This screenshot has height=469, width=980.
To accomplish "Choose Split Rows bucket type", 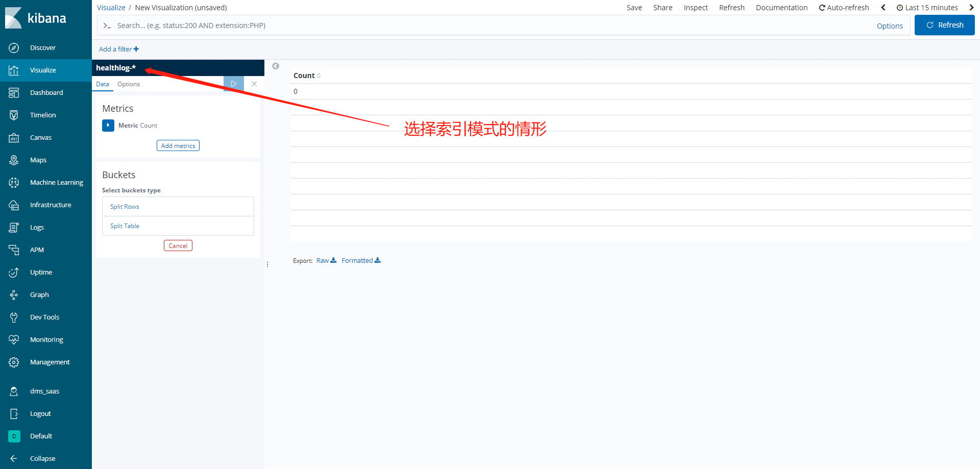I will point(178,207).
